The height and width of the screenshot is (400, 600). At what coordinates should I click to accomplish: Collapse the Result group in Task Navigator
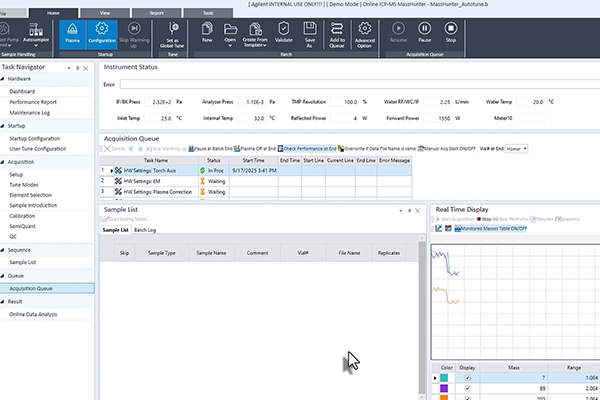3,302
